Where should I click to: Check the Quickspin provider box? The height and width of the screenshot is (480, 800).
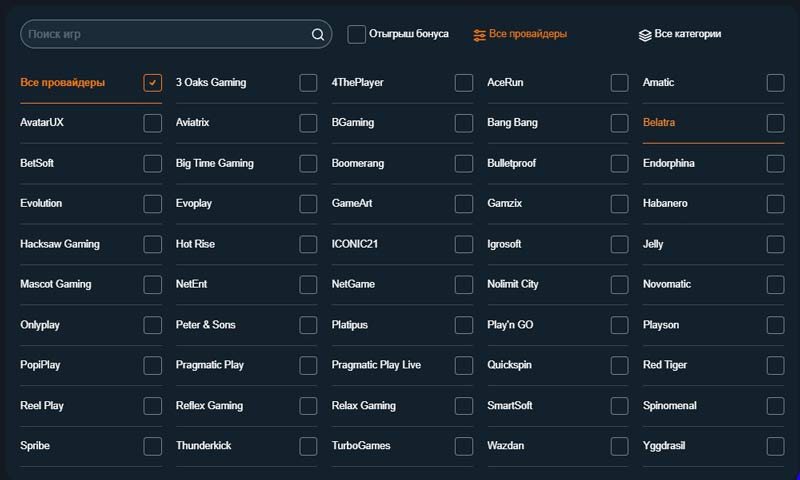620,366
